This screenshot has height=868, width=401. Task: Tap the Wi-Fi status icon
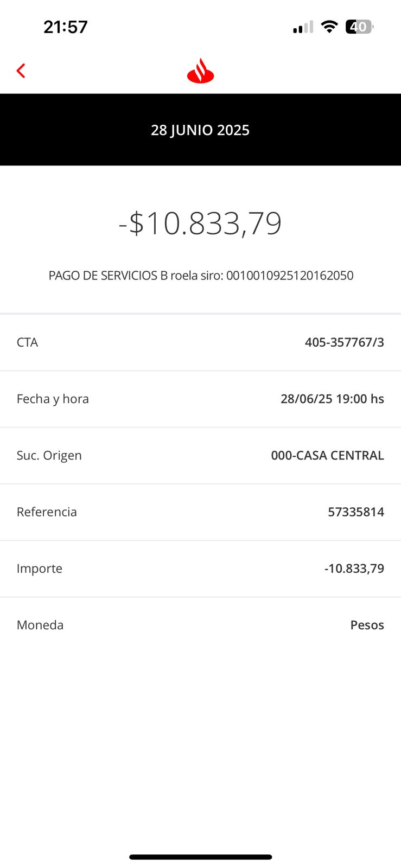(329, 27)
